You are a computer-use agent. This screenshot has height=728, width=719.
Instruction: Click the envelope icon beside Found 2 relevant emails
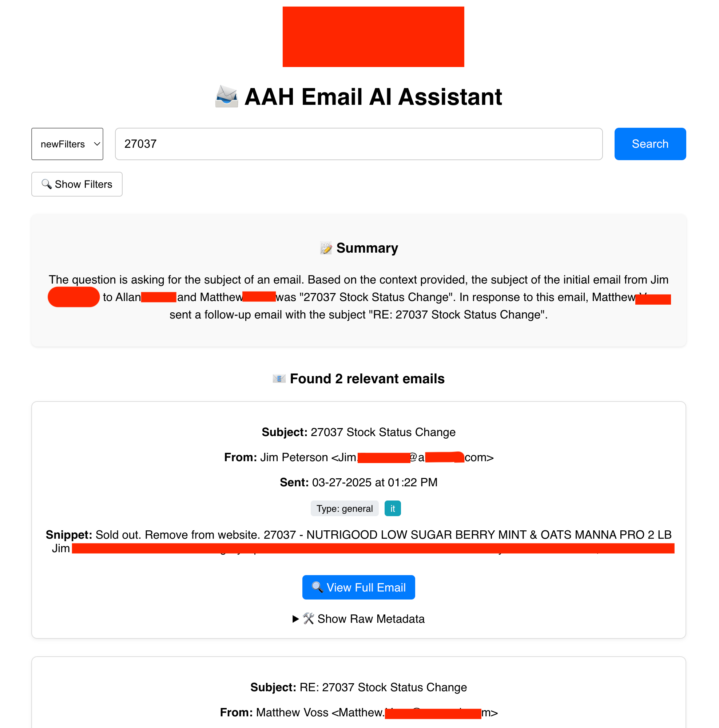click(x=279, y=378)
